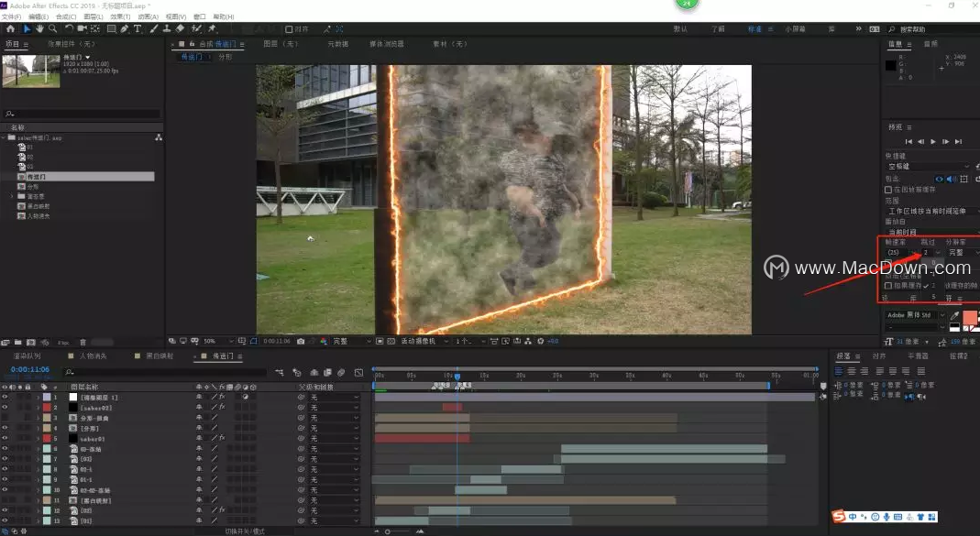Select the Zoom magnifier tool
The image size is (980, 536).
(53, 29)
